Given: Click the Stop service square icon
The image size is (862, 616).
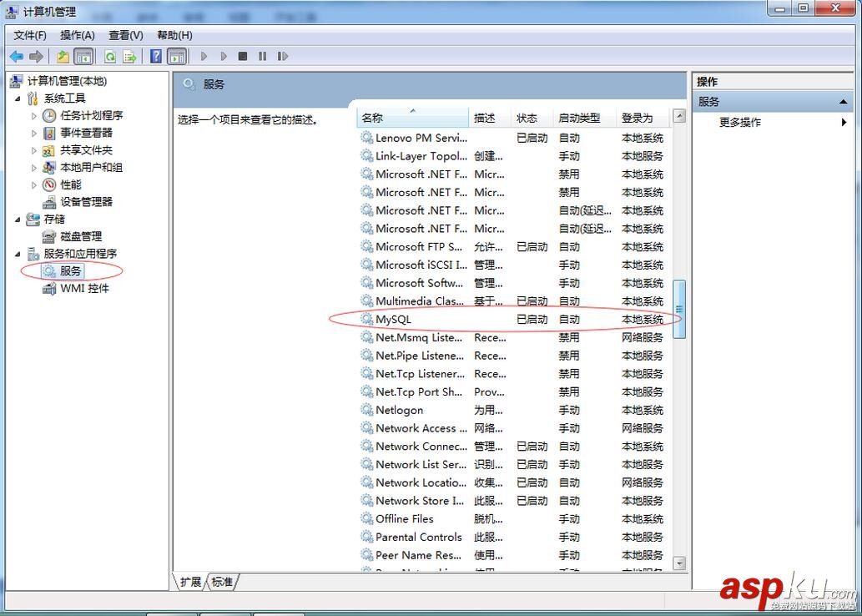Looking at the screenshot, I should click(x=243, y=56).
